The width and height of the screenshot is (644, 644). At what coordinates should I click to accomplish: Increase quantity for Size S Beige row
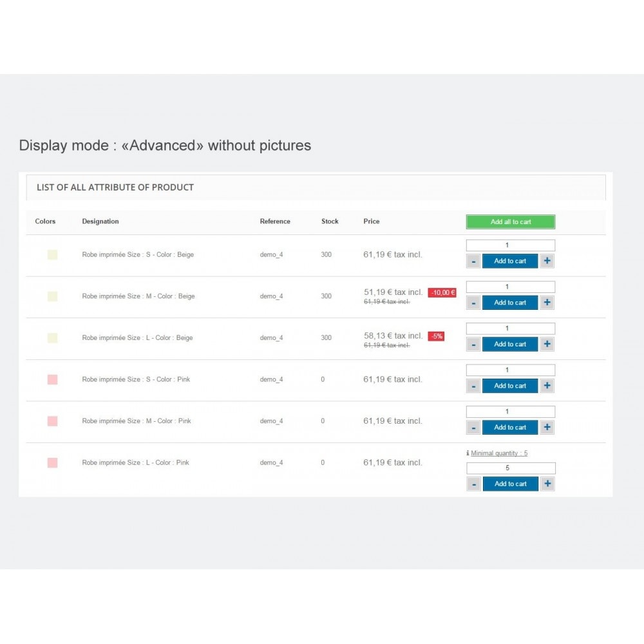[547, 261]
